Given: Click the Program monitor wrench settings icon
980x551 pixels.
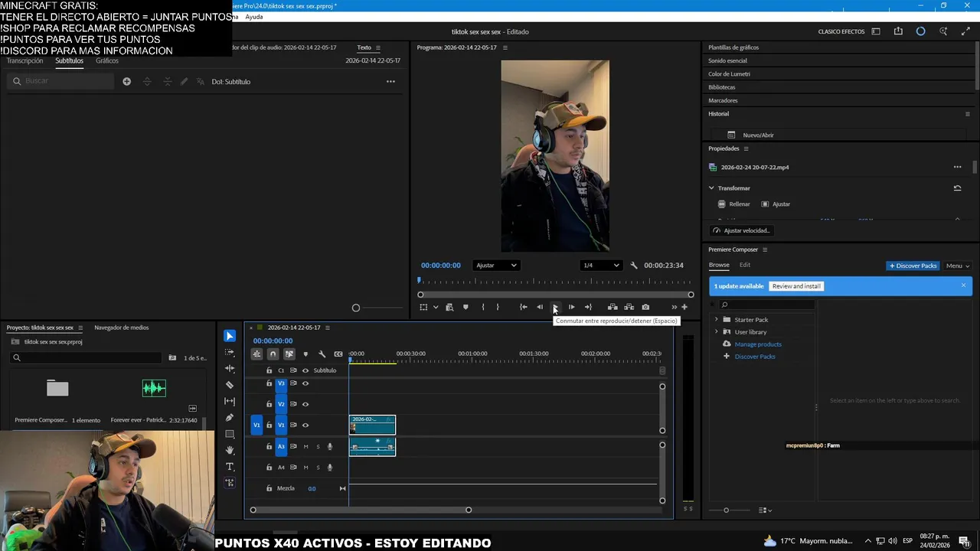Looking at the screenshot, I should [x=634, y=266].
